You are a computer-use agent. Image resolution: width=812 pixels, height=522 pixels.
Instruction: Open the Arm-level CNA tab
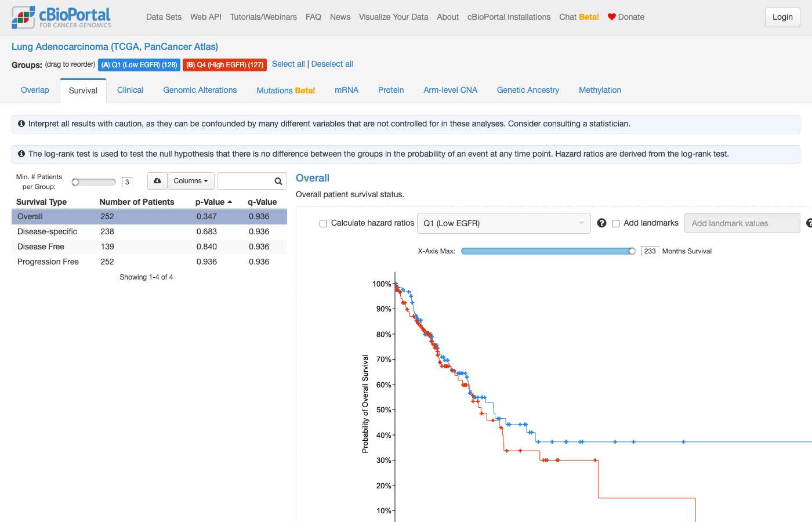coord(450,90)
